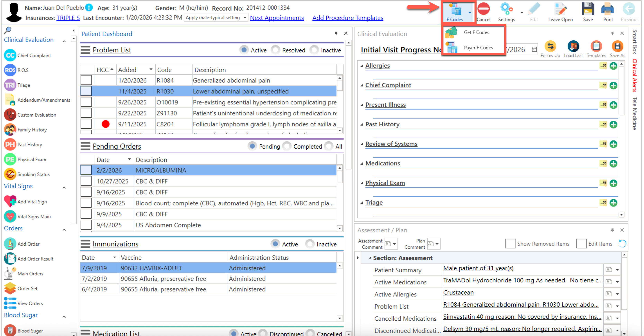This screenshot has height=336, width=644.
Task: Collapse the Vital Signs sidebar group
Action: [64, 188]
